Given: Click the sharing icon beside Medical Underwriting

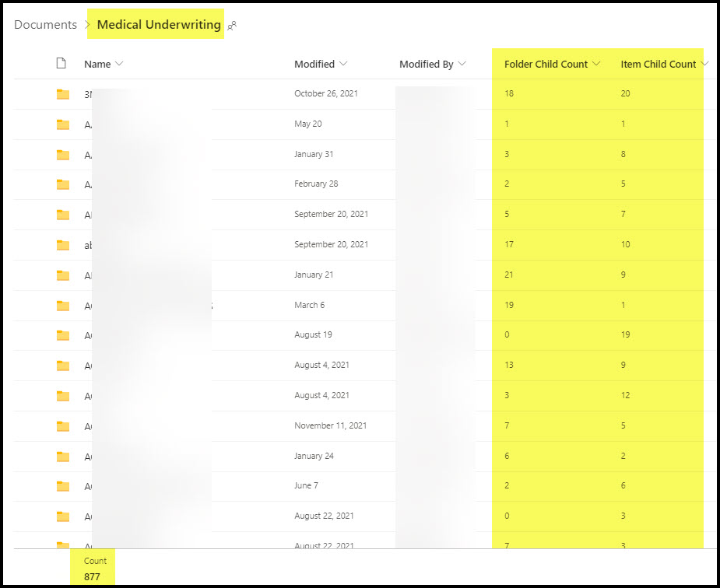Looking at the screenshot, I should pyautogui.click(x=232, y=26).
